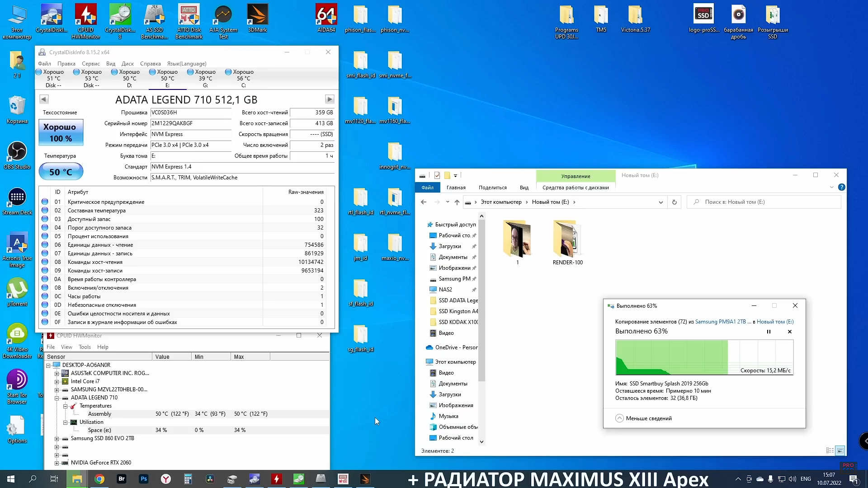
Task: Open logo-proSS file on desktop
Action: coord(704,18)
